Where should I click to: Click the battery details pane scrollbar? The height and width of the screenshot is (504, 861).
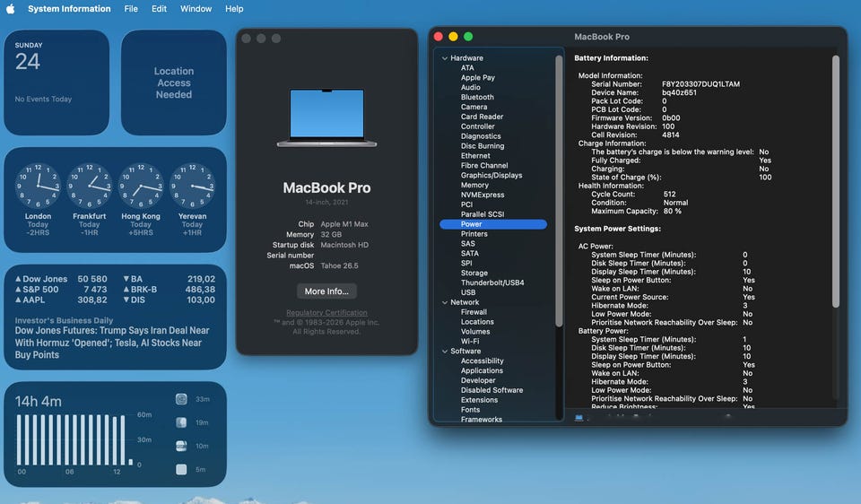click(836, 181)
